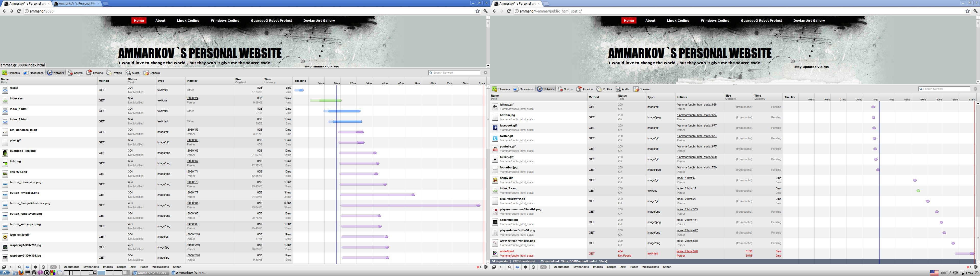This screenshot has height=276, width=980.
Task: Click error count badge in right DevTools
Action: click(x=969, y=267)
